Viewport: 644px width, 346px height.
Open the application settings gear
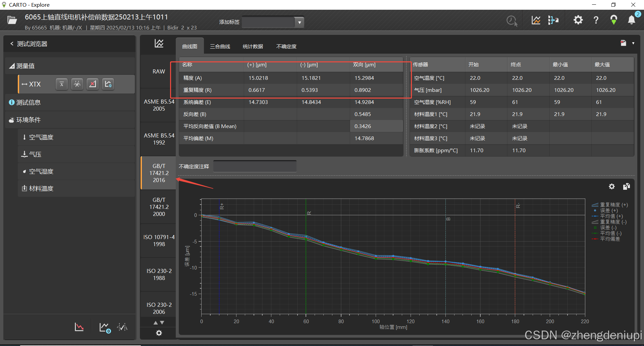[578, 20]
